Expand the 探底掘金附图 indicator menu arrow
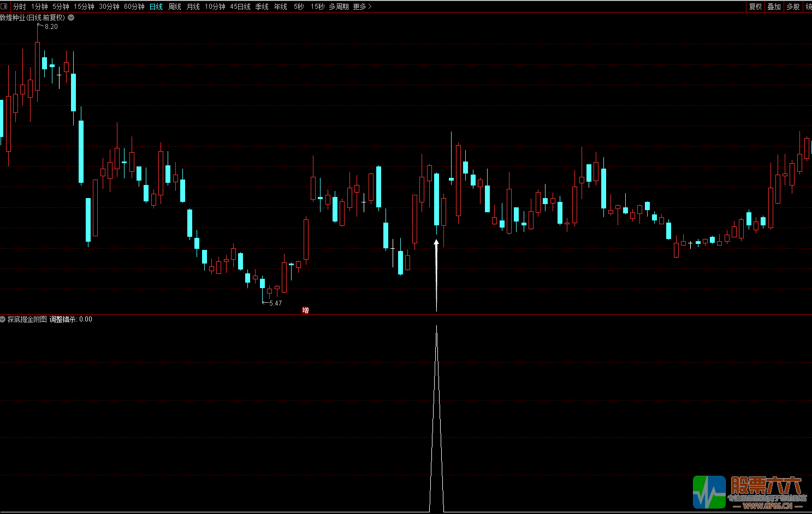The height and width of the screenshot is (514, 812). (x=3, y=319)
